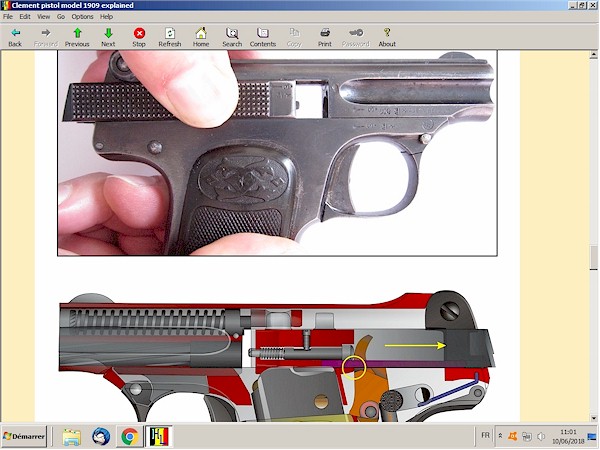Click the orange antivirus tray icon
Viewport: 600px width, 450px height.
click(x=512, y=436)
